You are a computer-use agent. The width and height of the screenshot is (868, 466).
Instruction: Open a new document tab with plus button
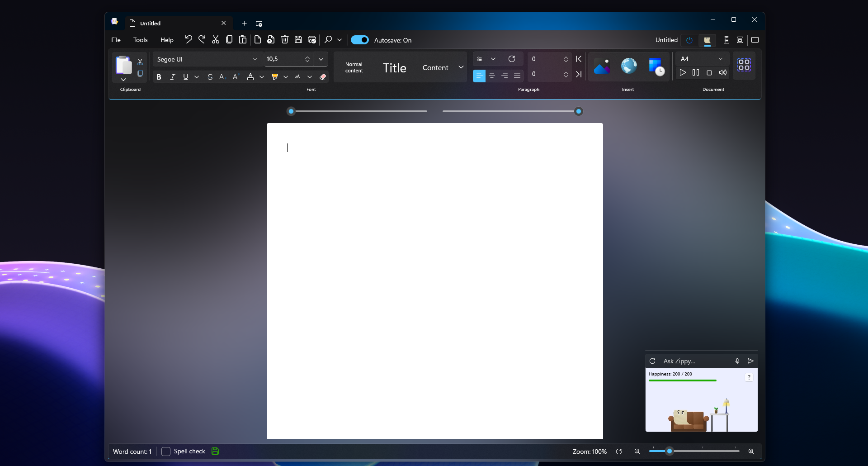point(244,24)
